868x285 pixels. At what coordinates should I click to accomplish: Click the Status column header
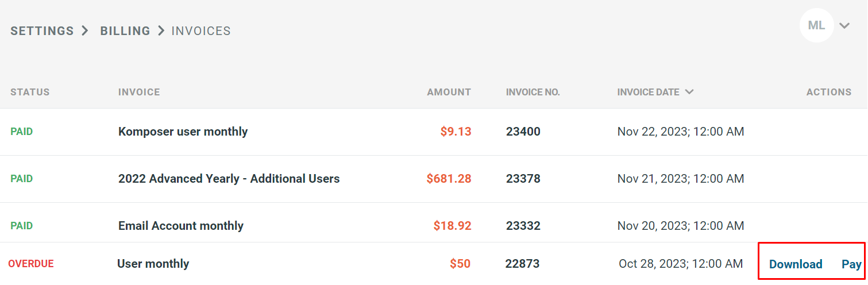[30, 92]
